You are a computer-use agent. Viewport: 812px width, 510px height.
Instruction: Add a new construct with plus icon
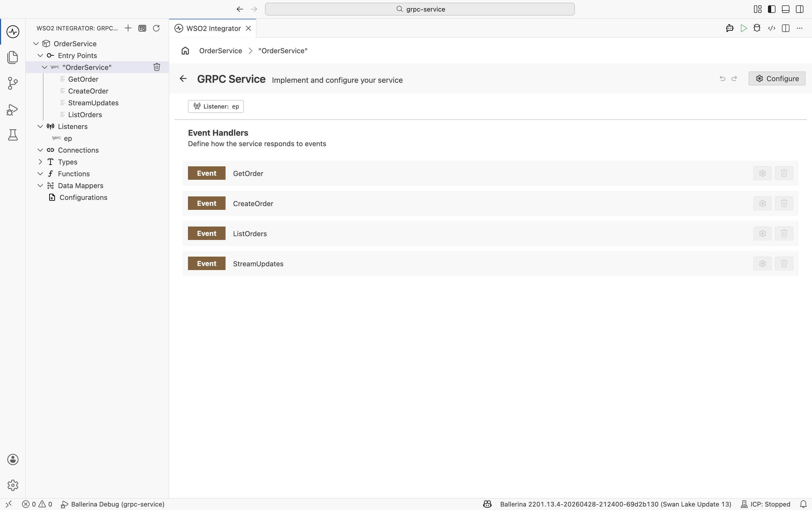[128, 28]
